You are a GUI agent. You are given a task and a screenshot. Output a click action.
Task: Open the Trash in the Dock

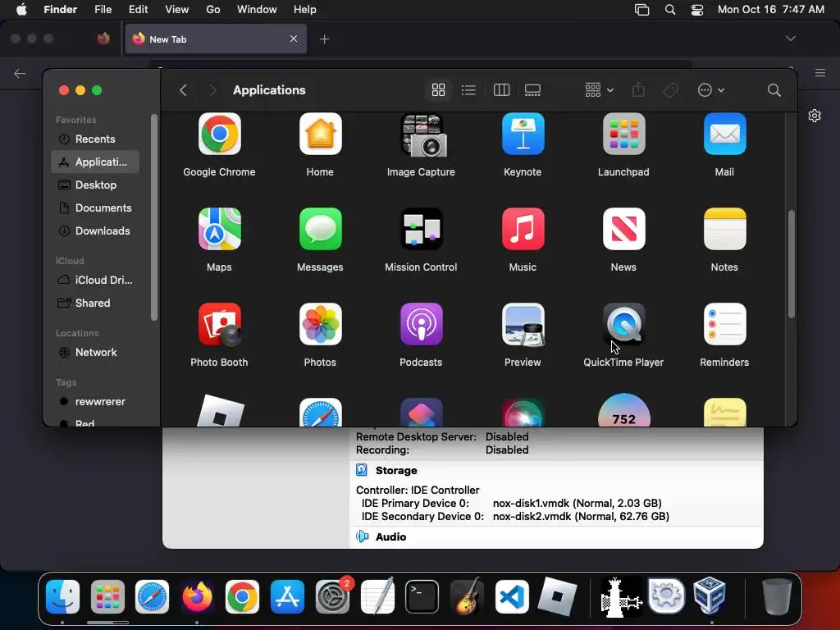click(x=777, y=596)
